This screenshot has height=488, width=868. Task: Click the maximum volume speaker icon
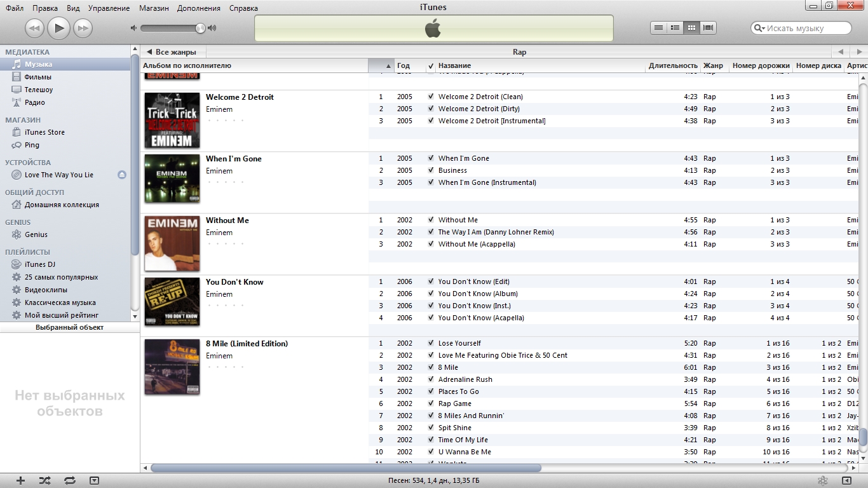[212, 28]
